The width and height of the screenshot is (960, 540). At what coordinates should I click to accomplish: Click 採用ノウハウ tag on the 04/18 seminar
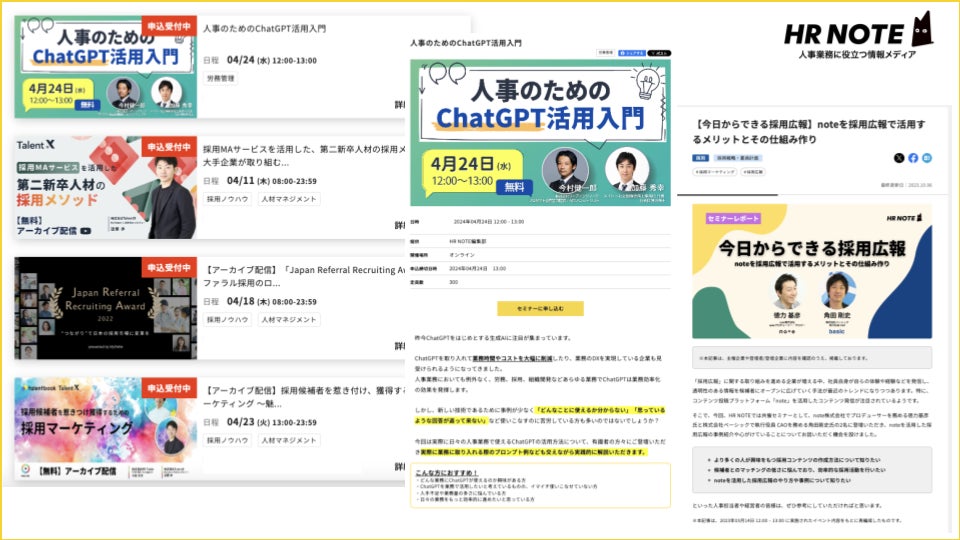(x=227, y=320)
